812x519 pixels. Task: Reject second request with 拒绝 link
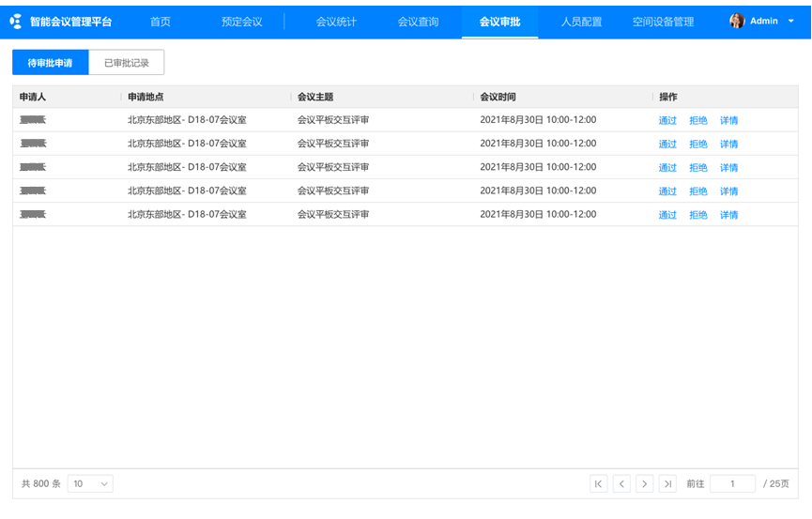click(698, 145)
